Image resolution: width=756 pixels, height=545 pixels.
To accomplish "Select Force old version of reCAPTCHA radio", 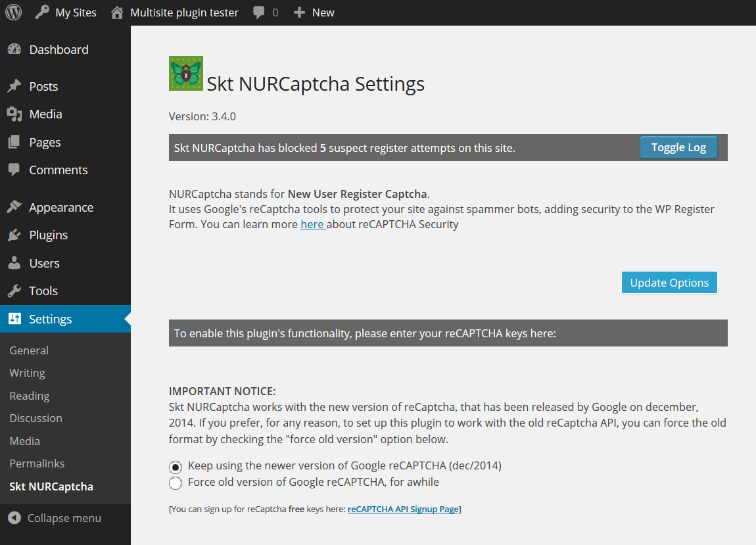I will [x=176, y=483].
